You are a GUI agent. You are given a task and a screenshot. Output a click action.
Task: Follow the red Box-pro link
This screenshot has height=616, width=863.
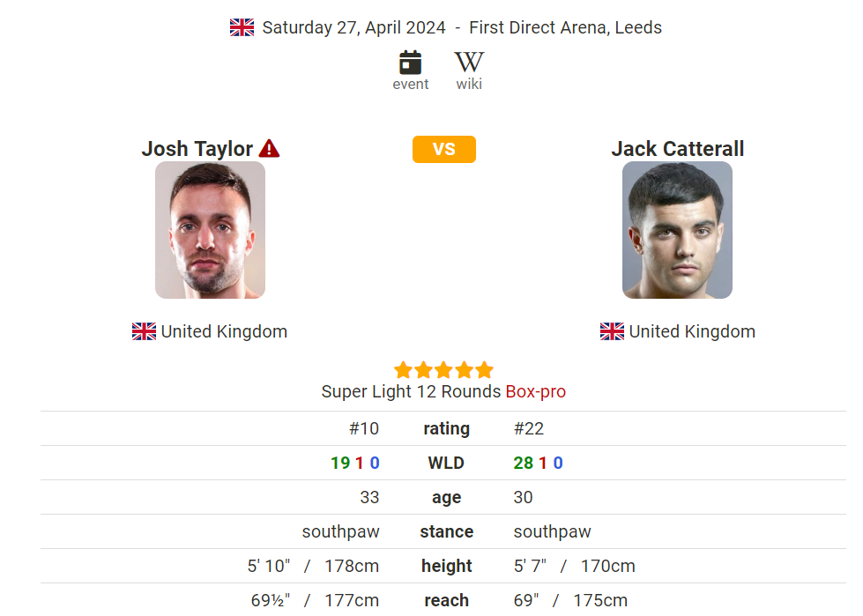click(x=536, y=391)
